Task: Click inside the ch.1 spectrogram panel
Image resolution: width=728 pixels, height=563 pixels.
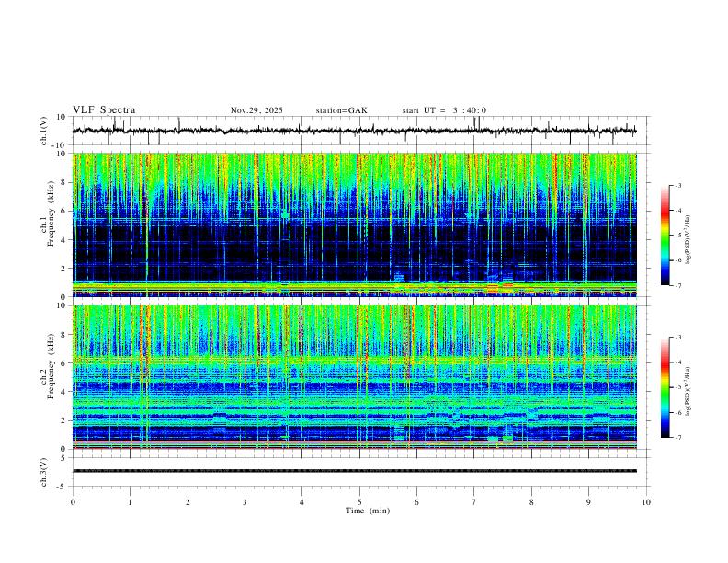Action: coord(354,224)
